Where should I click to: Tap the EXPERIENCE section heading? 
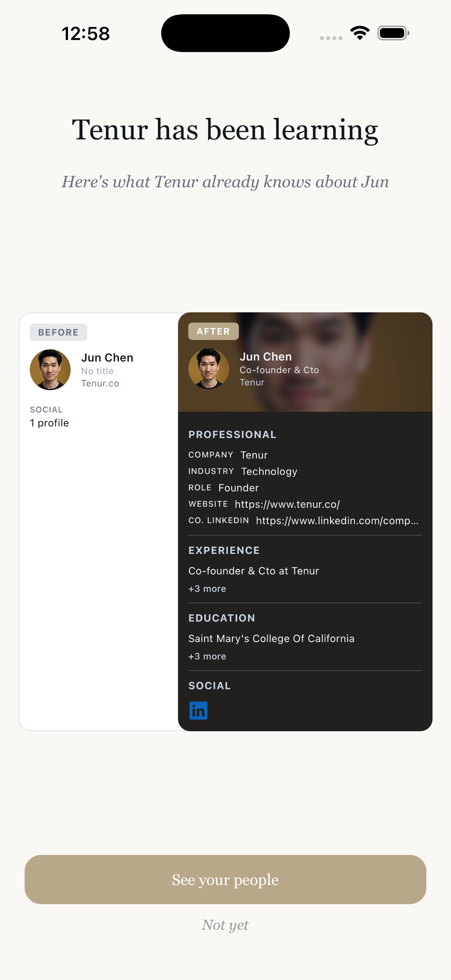click(224, 550)
